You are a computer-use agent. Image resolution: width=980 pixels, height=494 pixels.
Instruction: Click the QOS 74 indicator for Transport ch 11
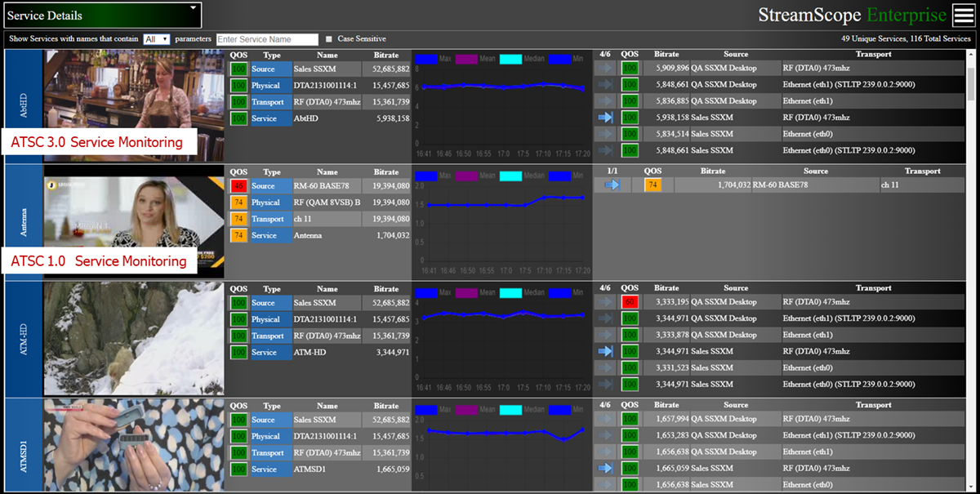[238, 219]
